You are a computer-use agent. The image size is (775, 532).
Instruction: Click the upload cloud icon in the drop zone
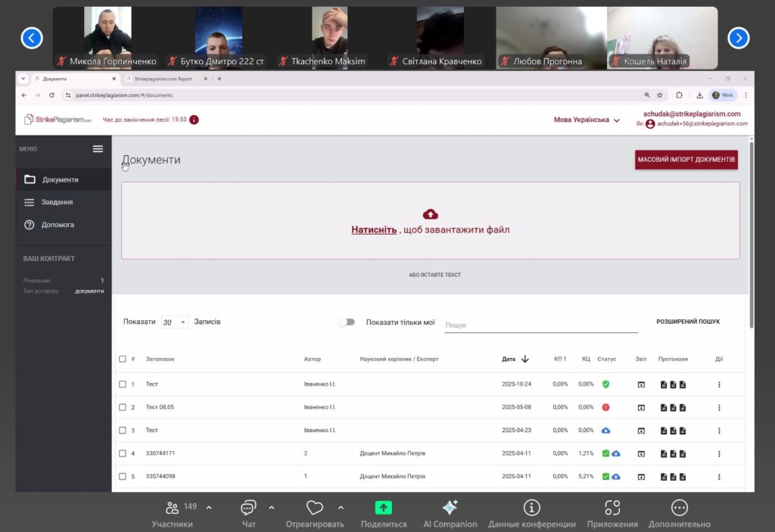pyautogui.click(x=431, y=214)
